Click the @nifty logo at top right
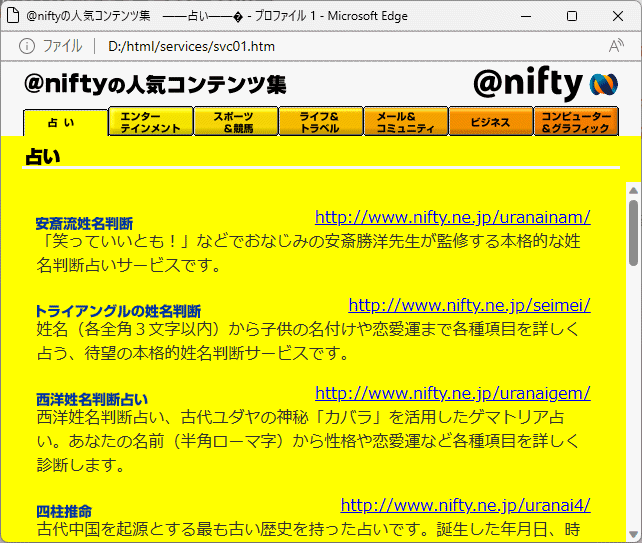Screen dimensions: 642x543 pos(546,84)
